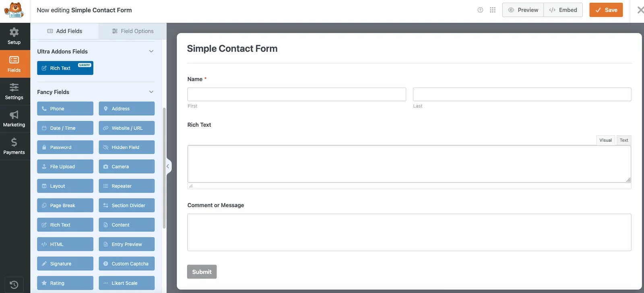Screen dimensions: 644x293
Task: Add a Signature field
Action: (x=65, y=264)
